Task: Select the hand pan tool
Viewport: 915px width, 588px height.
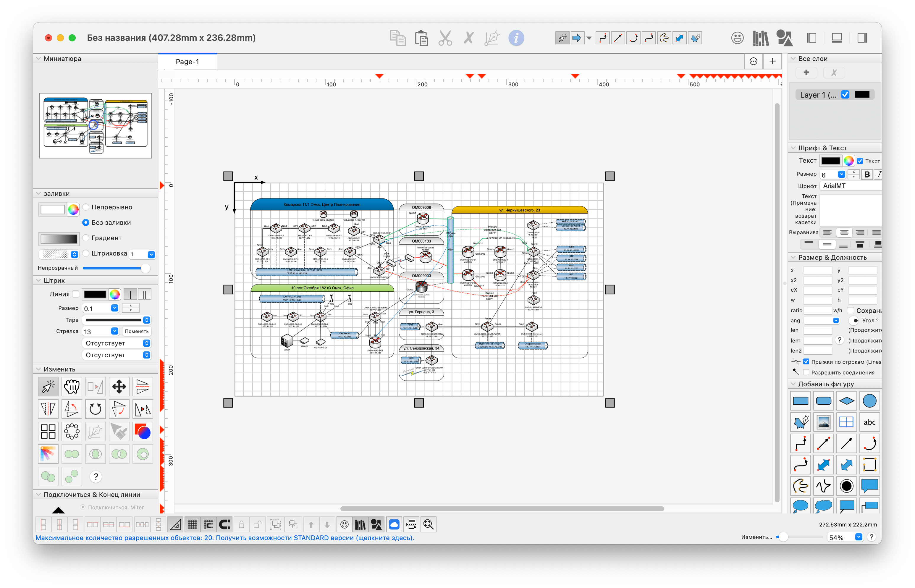Action: coord(72,387)
